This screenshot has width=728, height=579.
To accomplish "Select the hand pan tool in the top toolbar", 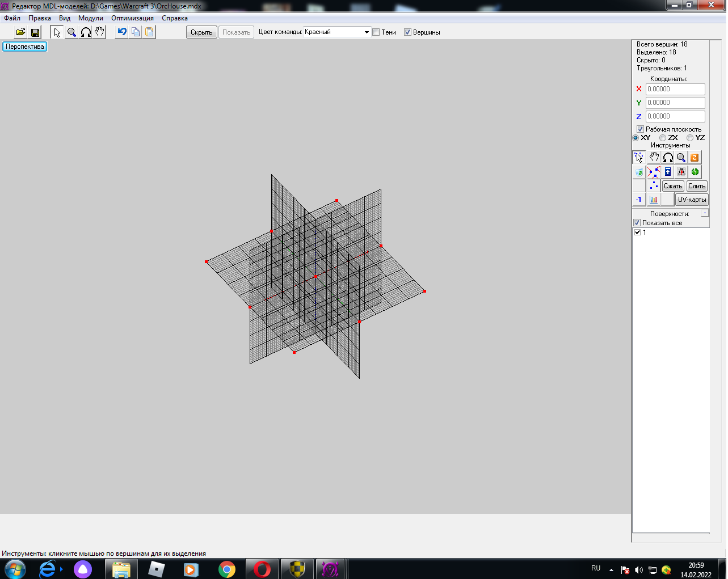I will [x=100, y=32].
